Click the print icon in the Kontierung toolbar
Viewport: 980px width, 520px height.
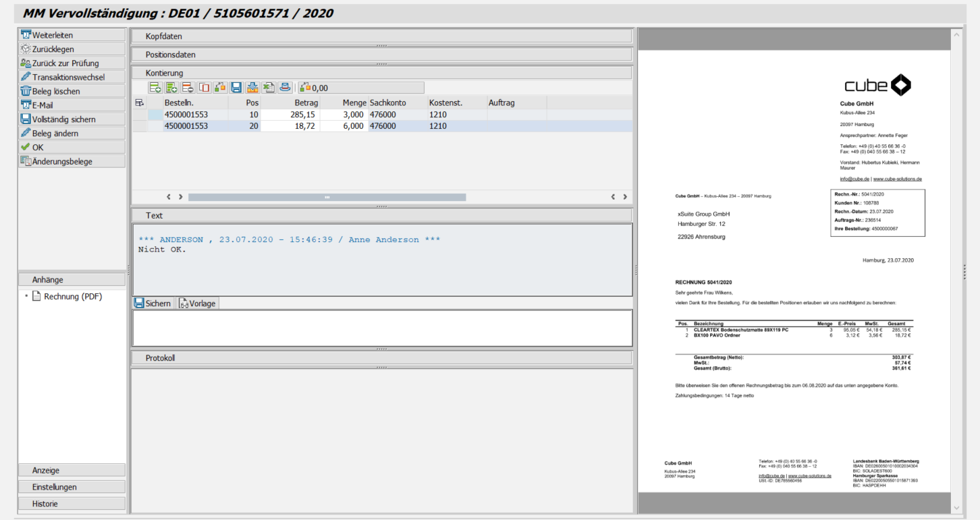[284, 87]
